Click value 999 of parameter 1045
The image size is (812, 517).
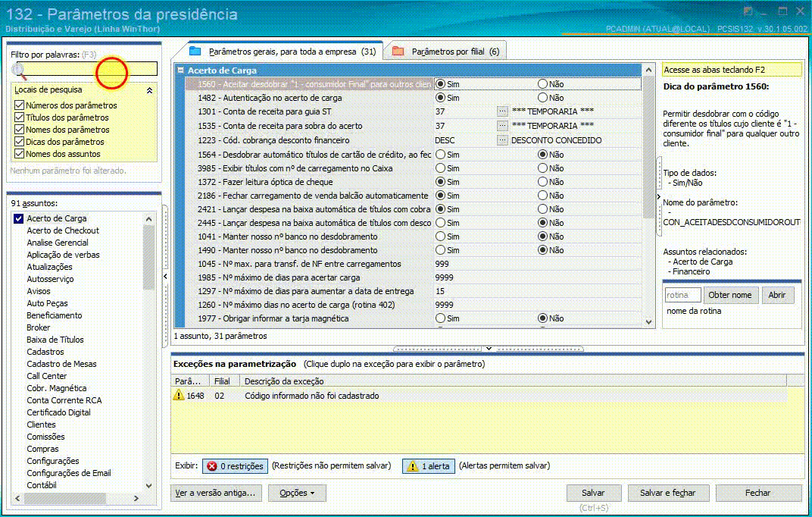coord(442,264)
